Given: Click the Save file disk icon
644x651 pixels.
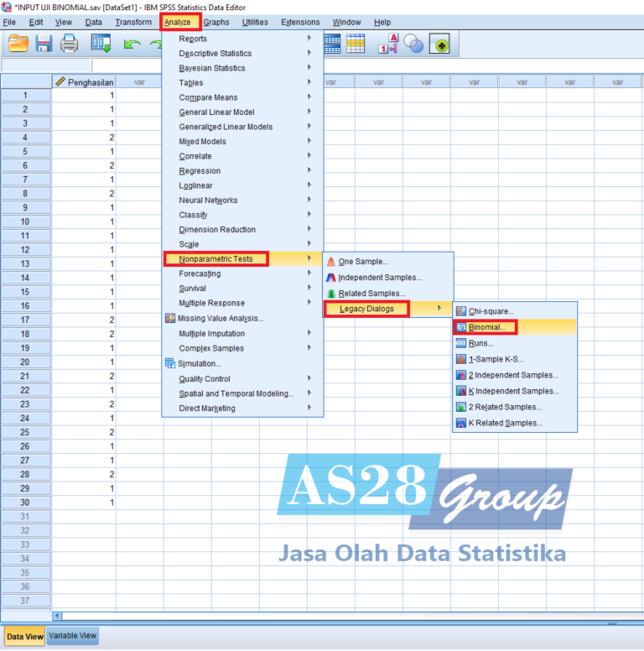Looking at the screenshot, I should point(44,44).
